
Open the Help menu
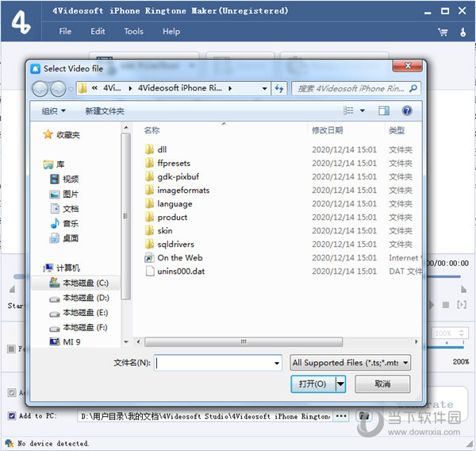(171, 31)
